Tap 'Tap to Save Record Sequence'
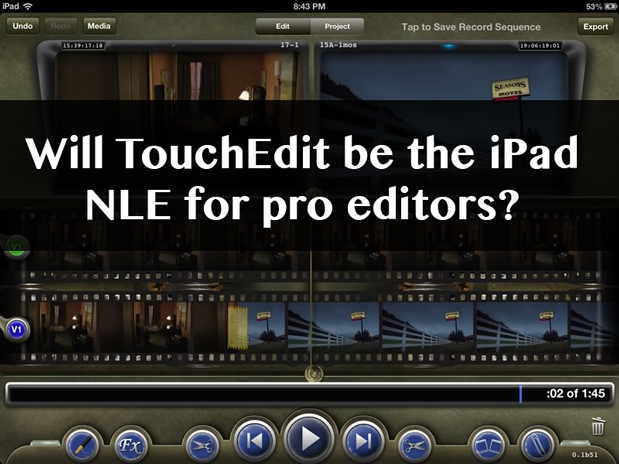Viewport: 619px width, 464px height. pyautogui.click(x=471, y=27)
